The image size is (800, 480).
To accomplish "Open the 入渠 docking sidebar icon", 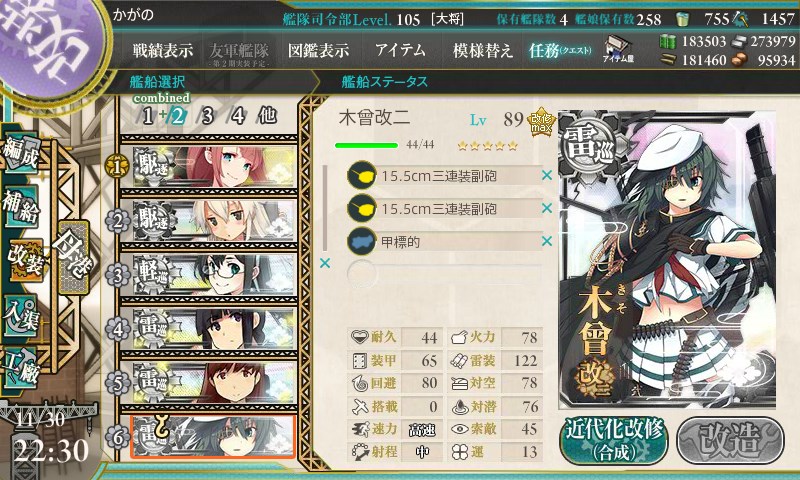I will pos(21,316).
